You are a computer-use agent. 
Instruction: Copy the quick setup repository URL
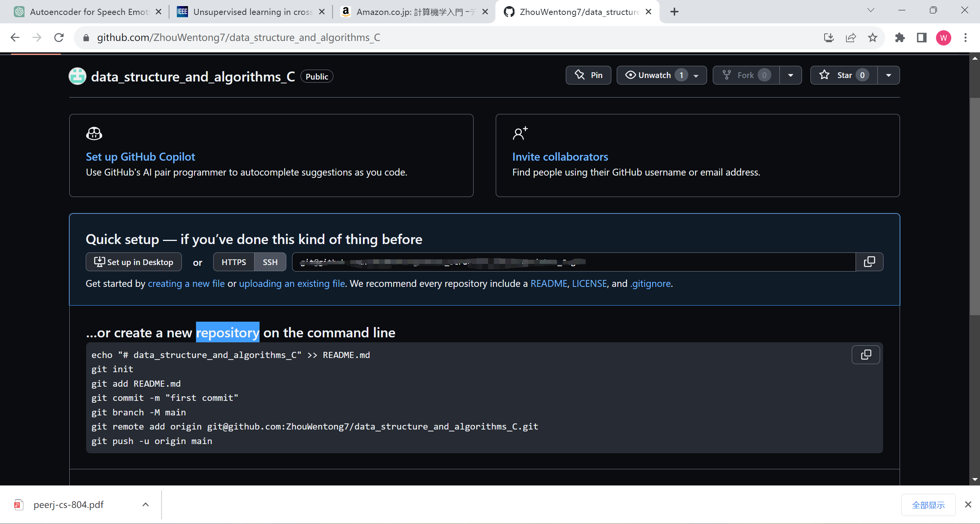click(869, 262)
